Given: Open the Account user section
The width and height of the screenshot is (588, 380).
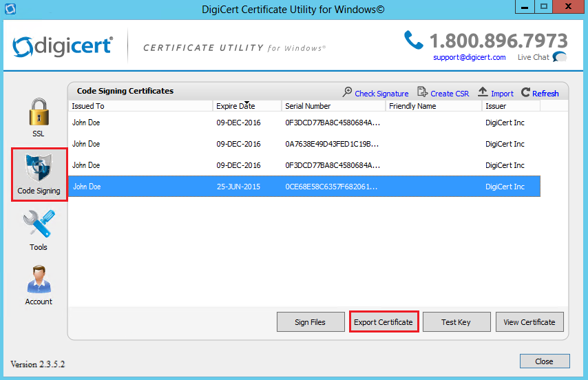Looking at the screenshot, I should 39,284.
